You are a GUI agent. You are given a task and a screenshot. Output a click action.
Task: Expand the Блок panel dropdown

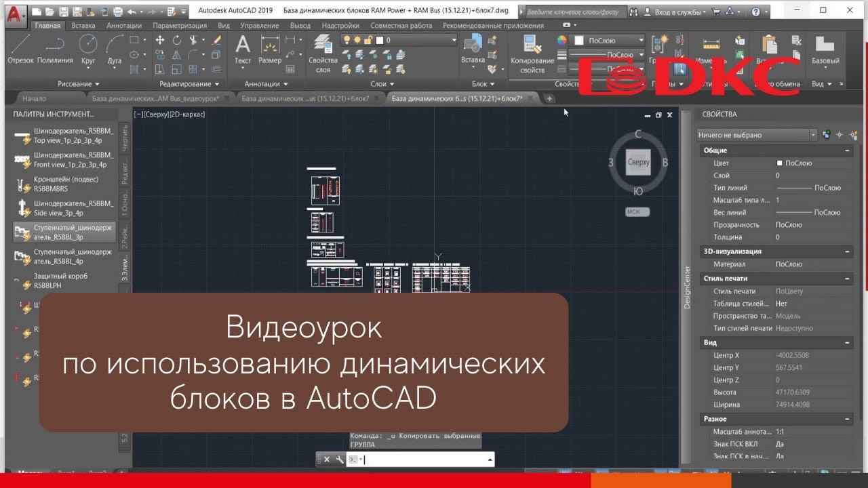484,84
